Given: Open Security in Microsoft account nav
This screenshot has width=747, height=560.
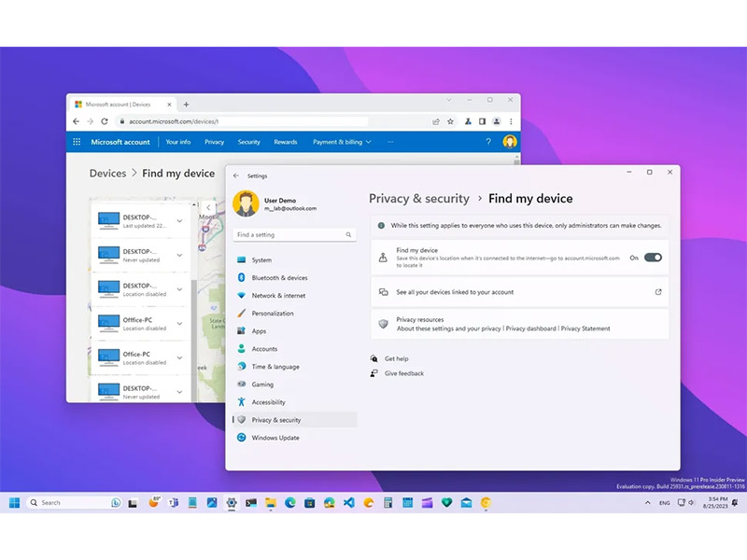Looking at the screenshot, I should click(x=249, y=142).
